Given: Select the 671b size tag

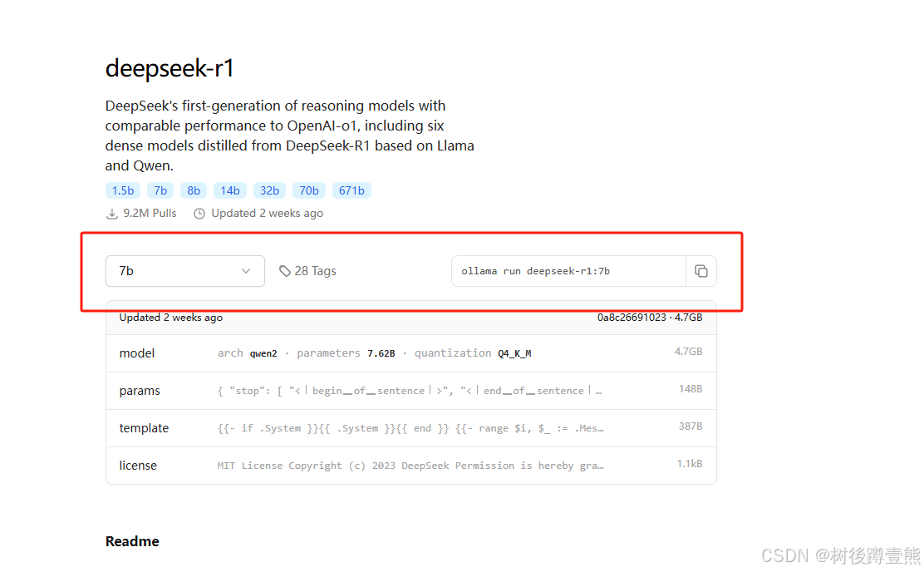Looking at the screenshot, I should tap(351, 190).
